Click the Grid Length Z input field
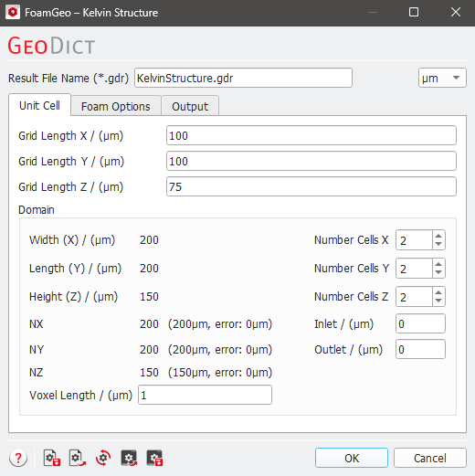Viewport: 475px width, 476px height. pyautogui.click(x=311, y=186)
